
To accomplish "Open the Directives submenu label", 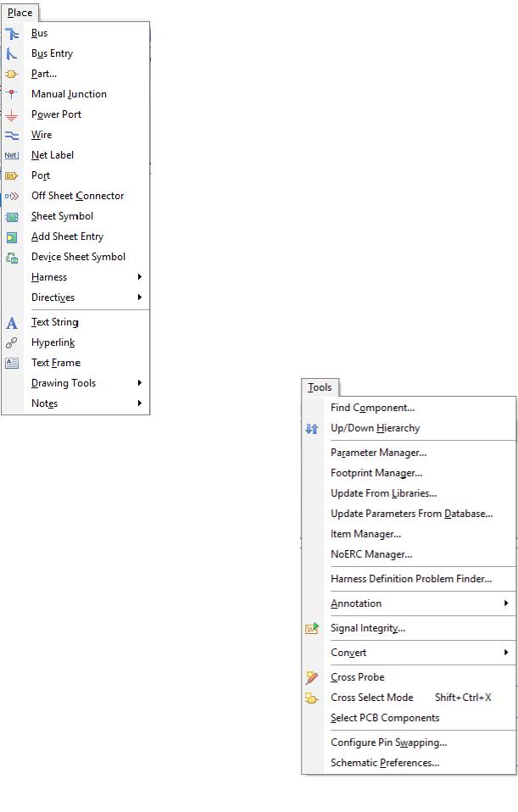I will (x=53, y=298).
